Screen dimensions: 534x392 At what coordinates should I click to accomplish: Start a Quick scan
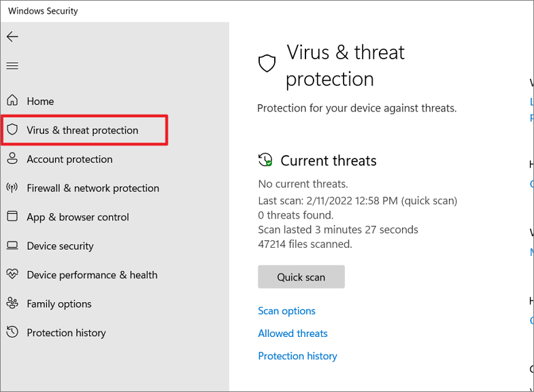tap(301, 277)
